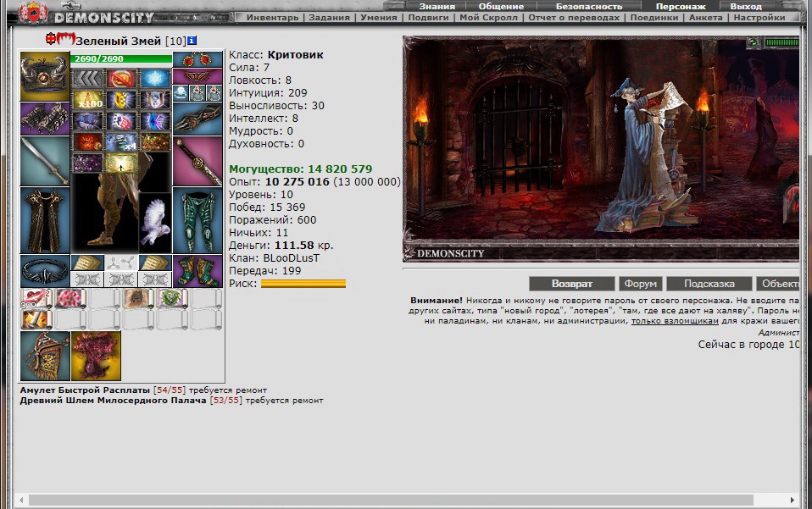
Task: Open the dark cloak armor slot
Action: coord(45,220)
